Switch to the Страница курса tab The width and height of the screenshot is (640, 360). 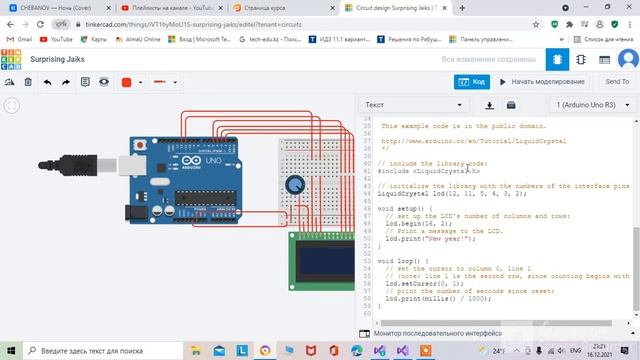[x=283, y=8]
